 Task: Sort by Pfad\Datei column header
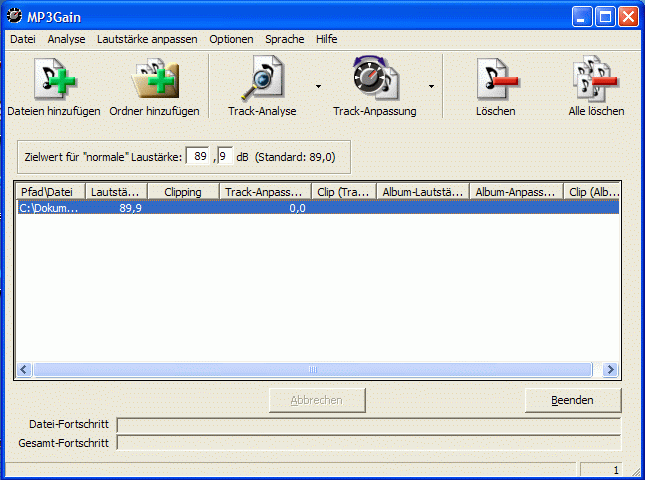coord(51,192)
